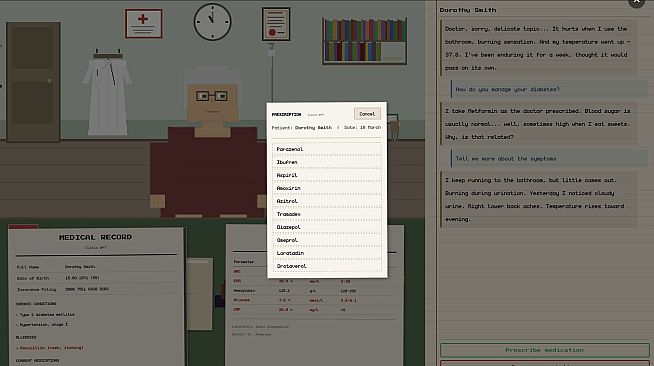Click the Insurance Policy row

[x=97, y=289]
